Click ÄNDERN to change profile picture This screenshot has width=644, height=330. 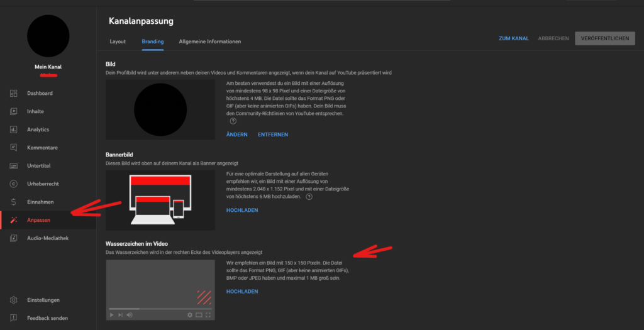236,135
